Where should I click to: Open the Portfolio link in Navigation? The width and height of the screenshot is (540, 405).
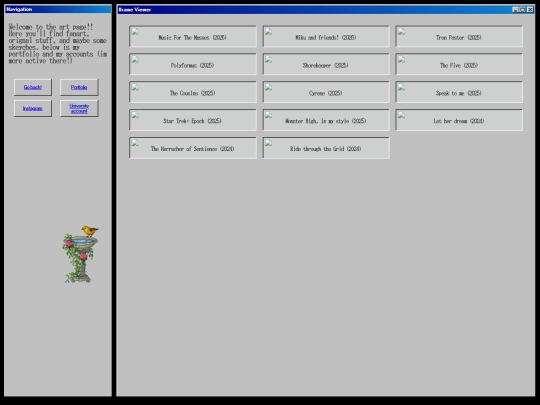pyautogui.click(x=79, y=87)
